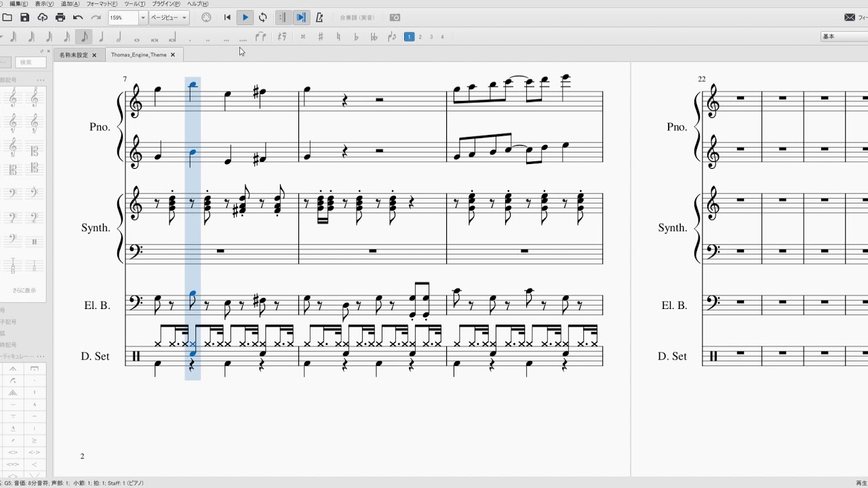The width and height of the screenshot is (868, 488).
Task: Open zoom level dropdown arrow at 159%
Action: coord(143,18)
